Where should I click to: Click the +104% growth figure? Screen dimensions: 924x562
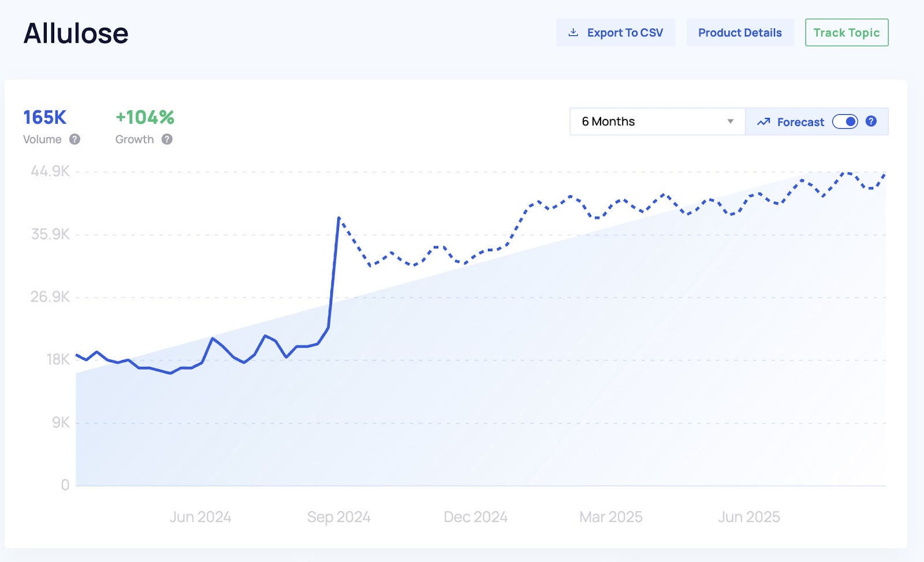tap(145, 117)
